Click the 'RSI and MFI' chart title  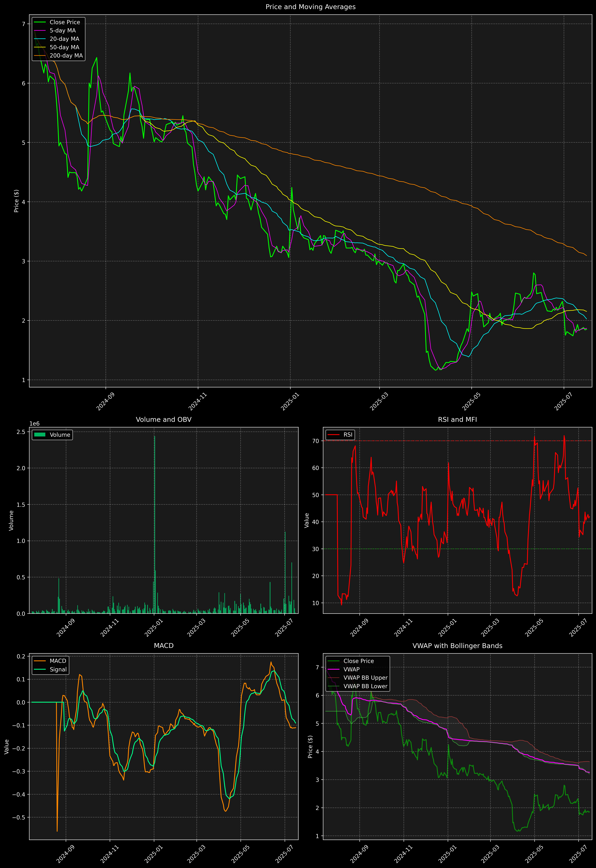click(x=457, y=419)
